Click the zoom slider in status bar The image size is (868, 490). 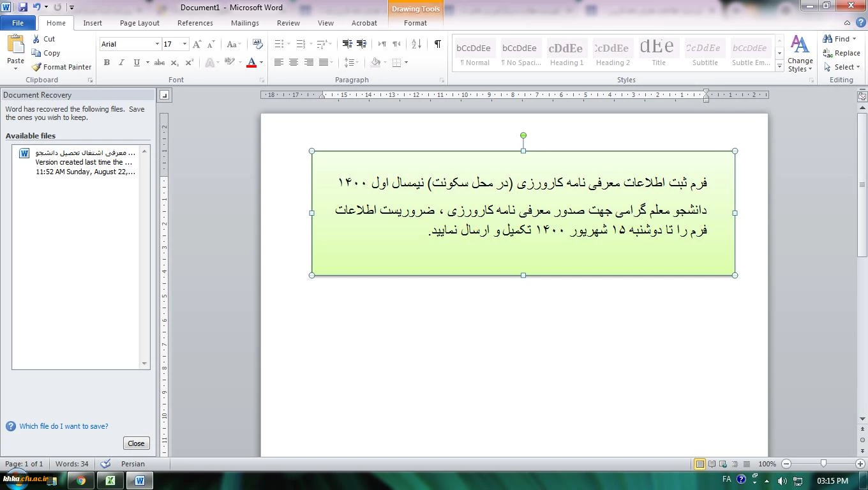(x=823, y=464)
